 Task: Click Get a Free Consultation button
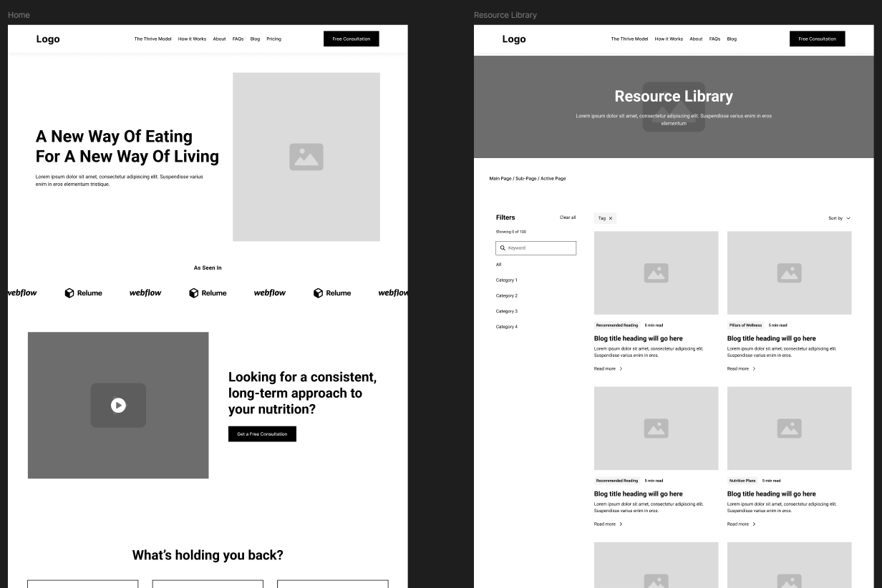(x=262, y=434)
